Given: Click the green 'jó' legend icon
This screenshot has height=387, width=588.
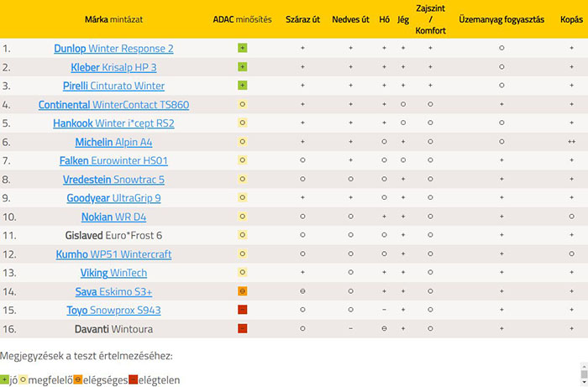Looking at the screenshot, I should coord(4,379).
